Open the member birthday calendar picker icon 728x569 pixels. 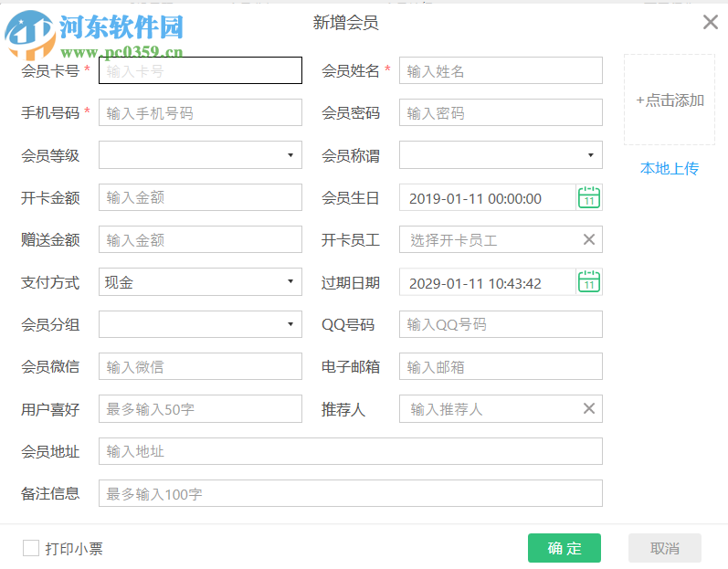[589, 197]
